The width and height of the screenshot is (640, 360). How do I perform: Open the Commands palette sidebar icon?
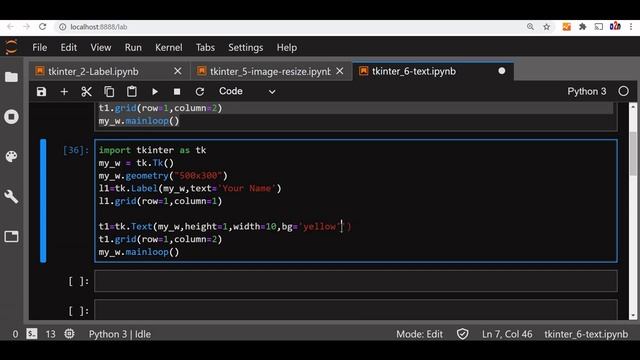(x=11, y=157)
